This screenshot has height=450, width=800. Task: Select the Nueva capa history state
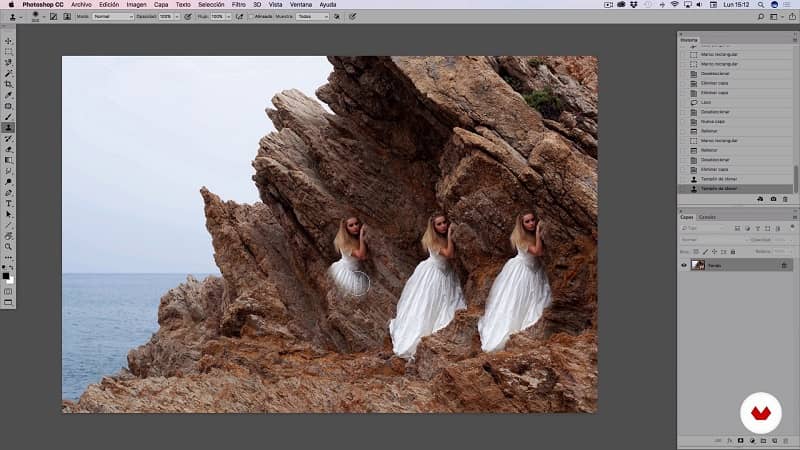point(714,120)
